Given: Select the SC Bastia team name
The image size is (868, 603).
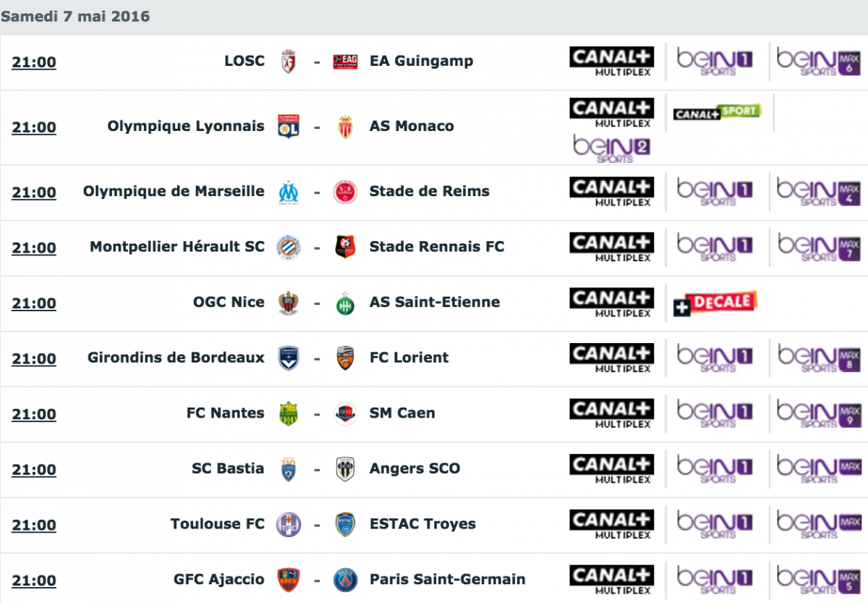Looking at the screenshot, I should click(228, 468).
